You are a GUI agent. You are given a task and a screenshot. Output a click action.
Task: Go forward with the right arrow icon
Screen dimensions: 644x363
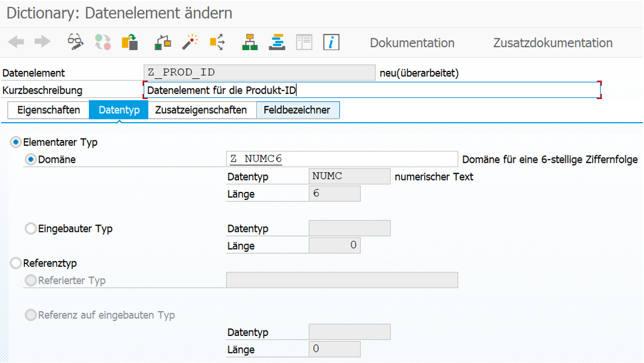(x=42, y=42)
